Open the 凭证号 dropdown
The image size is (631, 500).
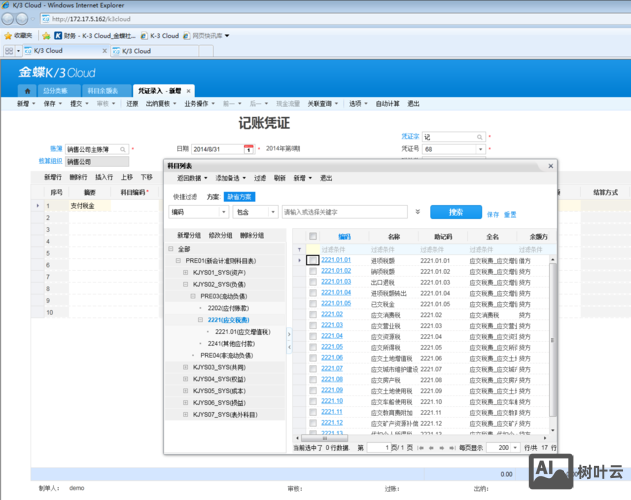click(480, 149)
